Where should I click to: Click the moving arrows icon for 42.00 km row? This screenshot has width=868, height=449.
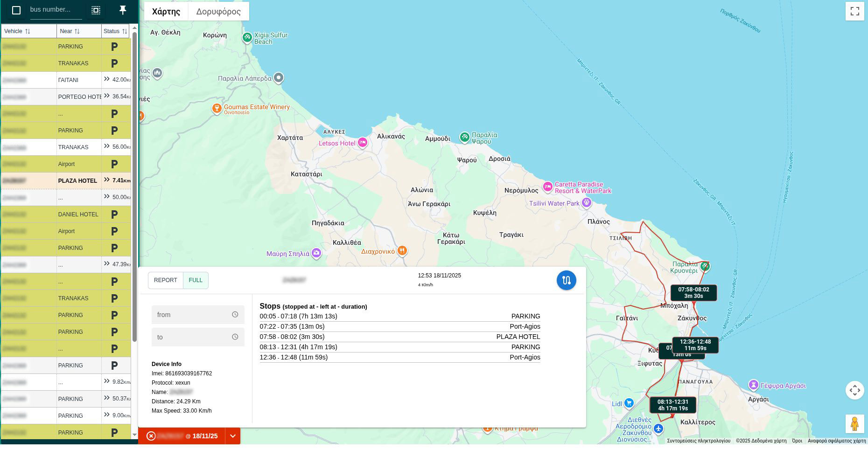tap(107, 79)
